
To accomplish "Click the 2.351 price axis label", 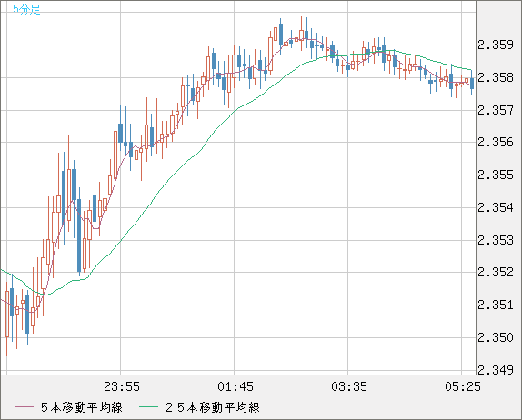I will [x=496, y=305].
